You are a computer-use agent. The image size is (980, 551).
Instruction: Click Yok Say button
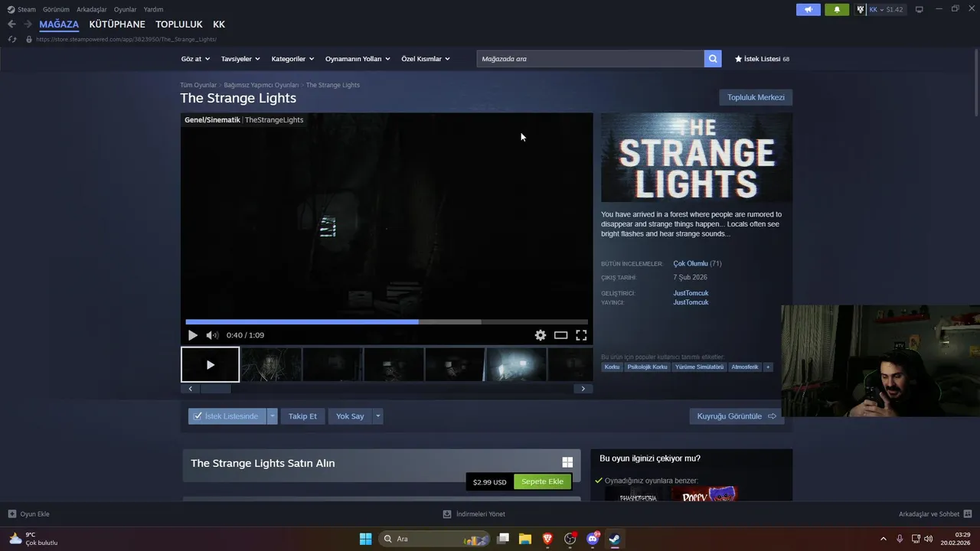[x=350, y=416]
